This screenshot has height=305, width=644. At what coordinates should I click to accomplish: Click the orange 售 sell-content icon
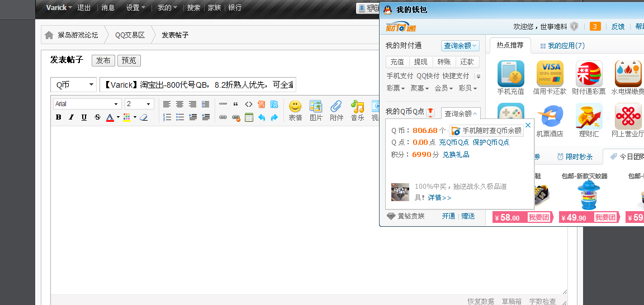pos(262,104)
